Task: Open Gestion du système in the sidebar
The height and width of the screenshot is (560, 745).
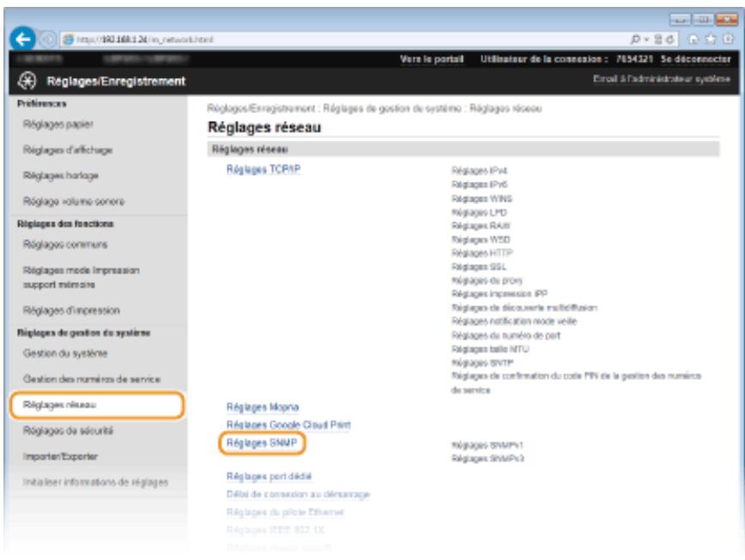Action: click(65, 353)
